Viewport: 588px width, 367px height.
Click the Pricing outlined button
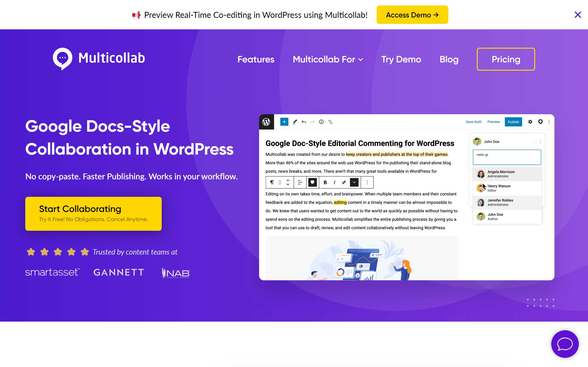click(506, 59)
